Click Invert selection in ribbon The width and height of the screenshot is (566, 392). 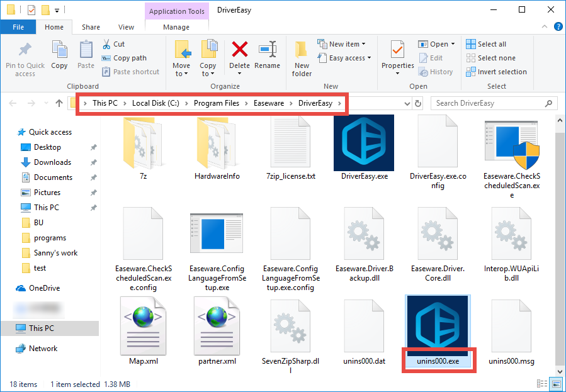point(496,72)
